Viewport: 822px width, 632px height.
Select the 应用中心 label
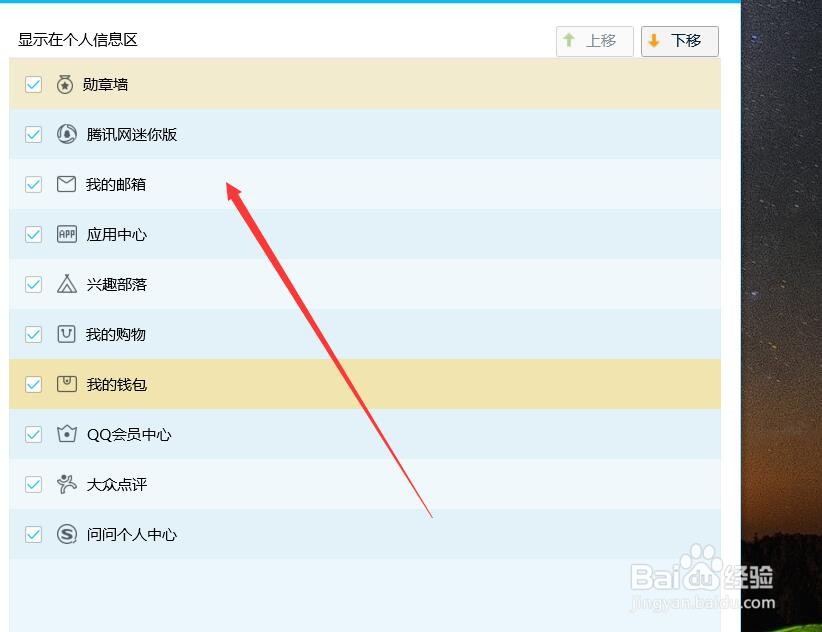116,234
